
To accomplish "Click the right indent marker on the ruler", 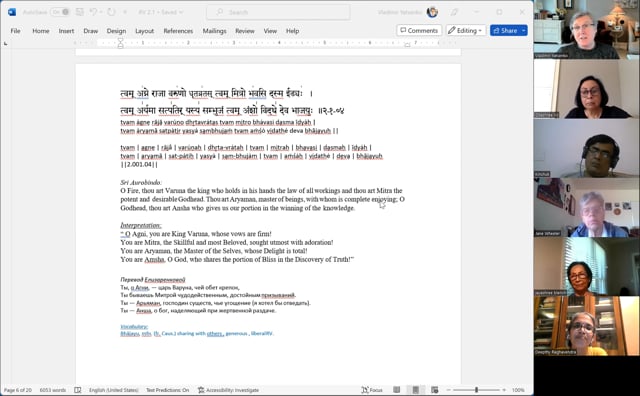I will click(x=407, y=44).
